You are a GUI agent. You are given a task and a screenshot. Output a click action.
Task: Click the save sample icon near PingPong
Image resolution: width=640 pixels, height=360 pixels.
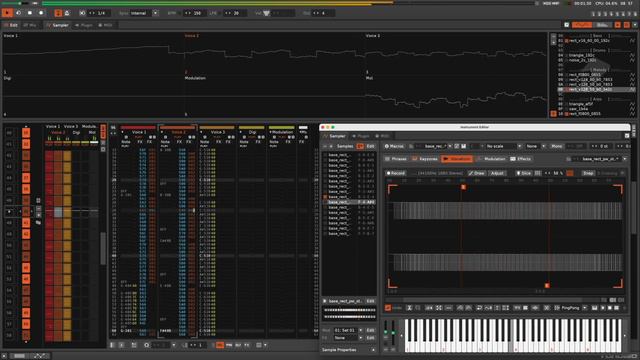pyautogui.click(x=594, y=308)
